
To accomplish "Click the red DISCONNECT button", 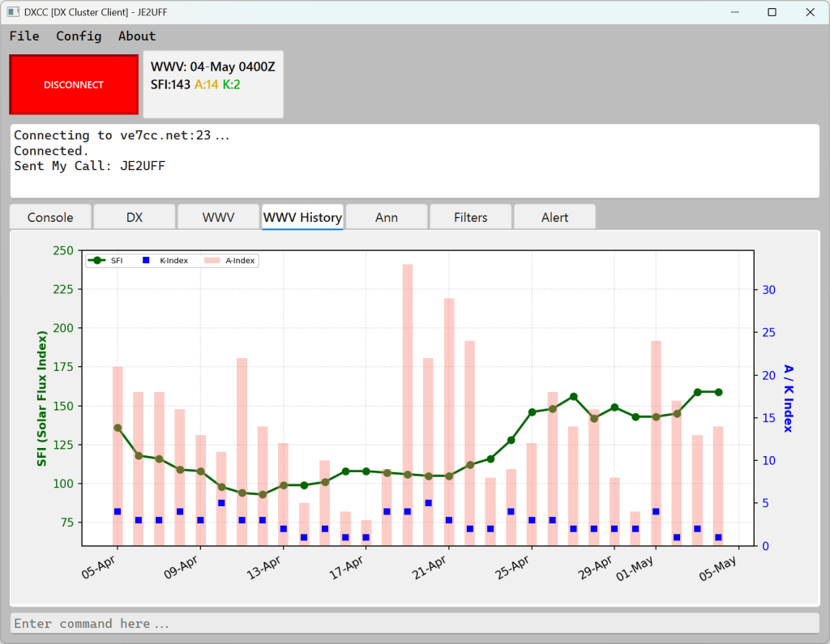I will tap(74, 85).
